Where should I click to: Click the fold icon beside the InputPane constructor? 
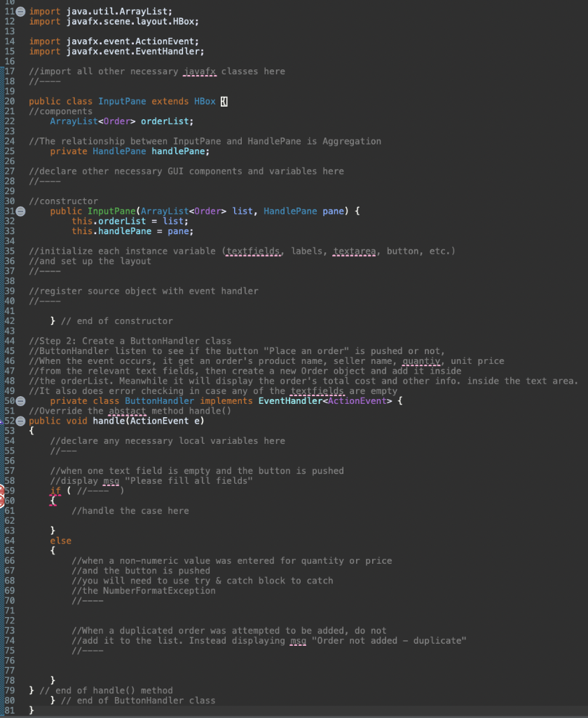tap(19, 211)
